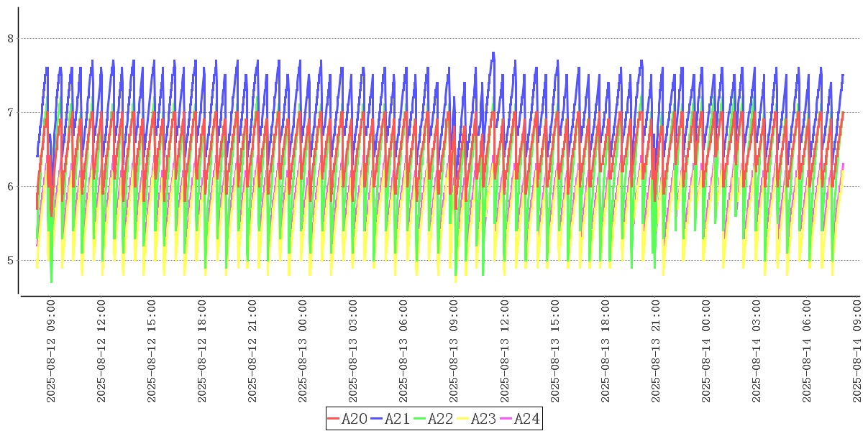
Task: Click the green A22 legend color swatch
Action: click(x=420, y=419)
